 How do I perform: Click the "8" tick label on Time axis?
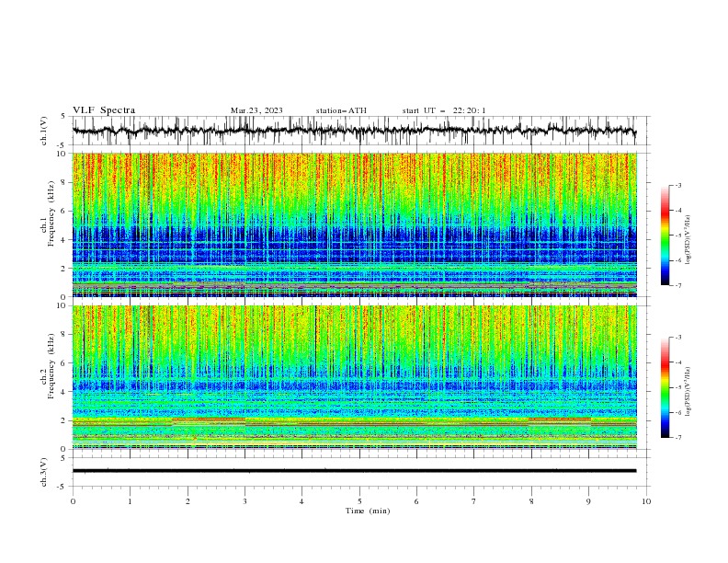[531, 501]
